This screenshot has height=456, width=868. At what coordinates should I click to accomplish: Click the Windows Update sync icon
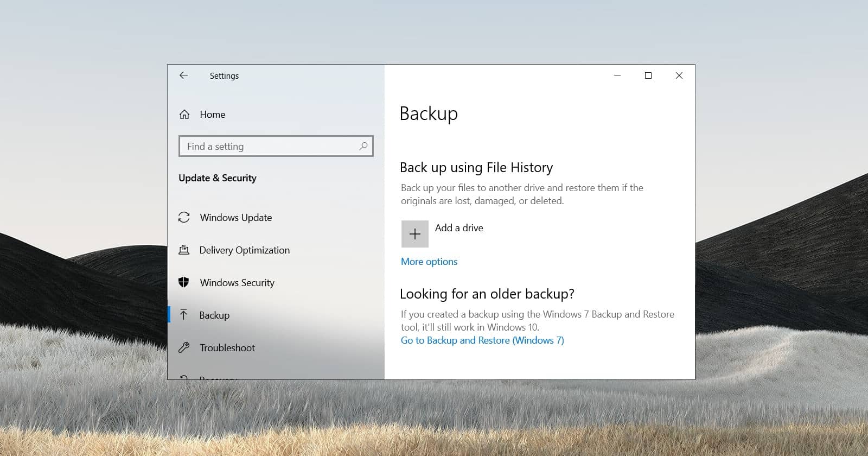click(184, 217)
